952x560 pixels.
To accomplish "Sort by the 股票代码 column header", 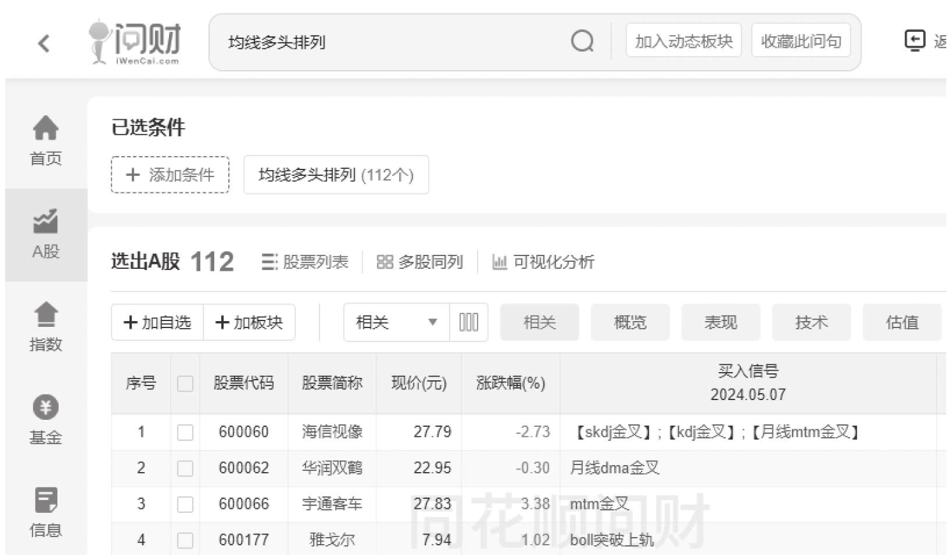I will 244,383.
